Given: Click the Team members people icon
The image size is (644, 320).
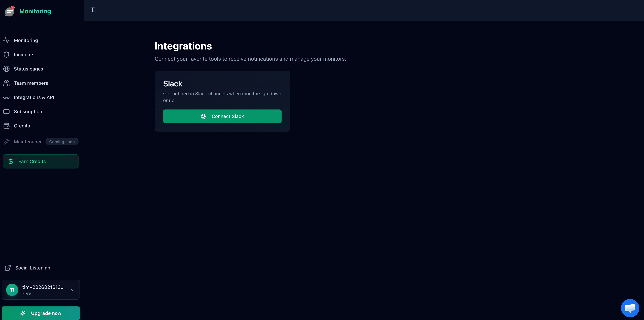Looking at the screenshot, I should point(6,83).
